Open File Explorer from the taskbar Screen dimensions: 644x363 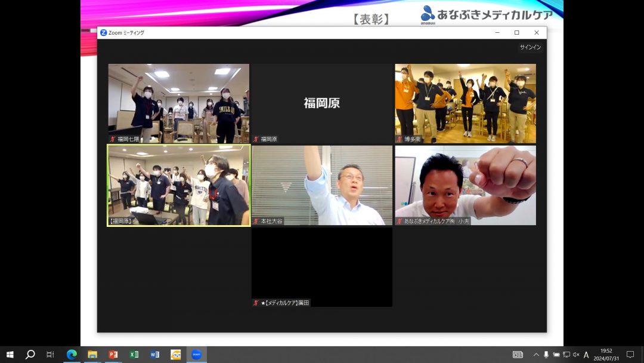(x=92, y=355)
